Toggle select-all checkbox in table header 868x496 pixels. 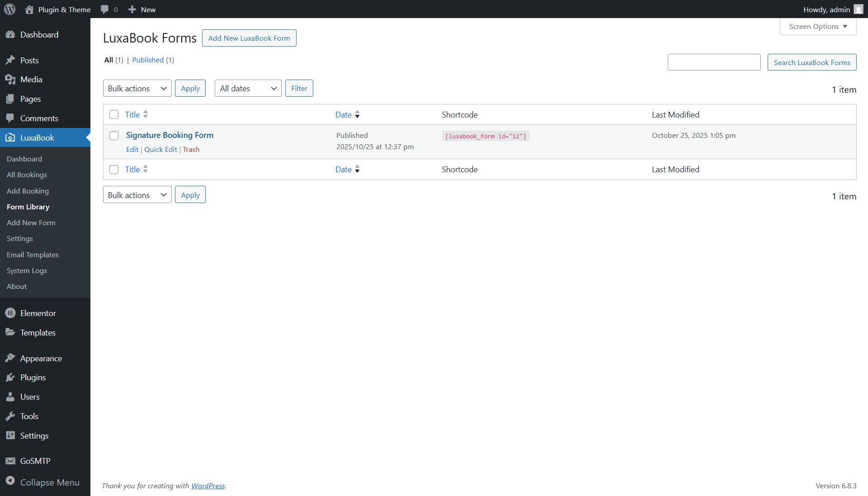114,115
